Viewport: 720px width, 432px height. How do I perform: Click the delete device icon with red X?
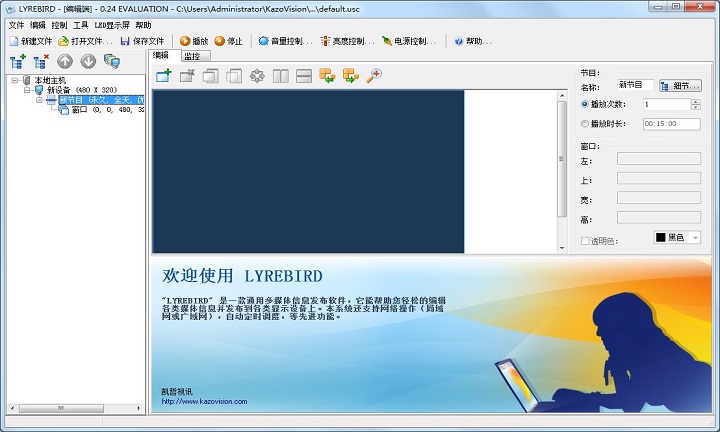(41, 61)
